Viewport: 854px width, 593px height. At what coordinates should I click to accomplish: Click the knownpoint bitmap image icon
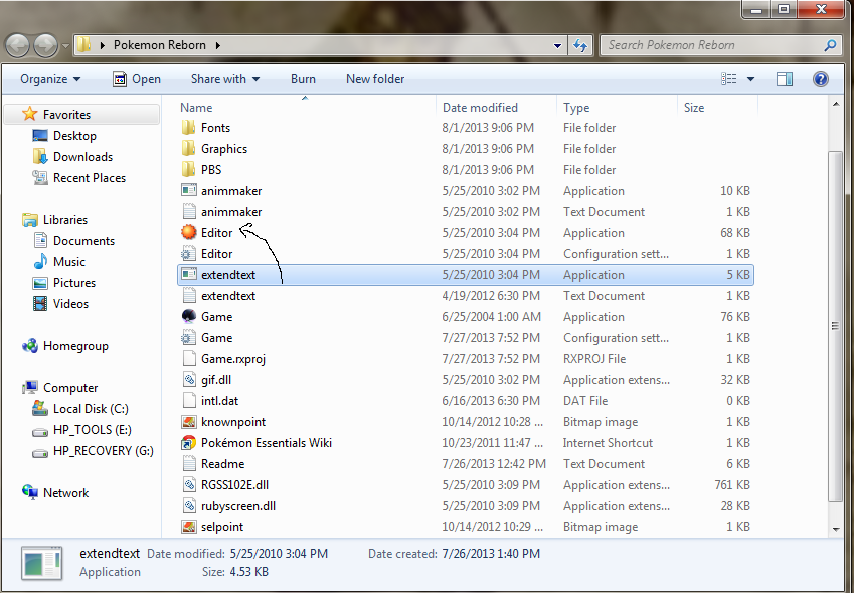point(189,422)
